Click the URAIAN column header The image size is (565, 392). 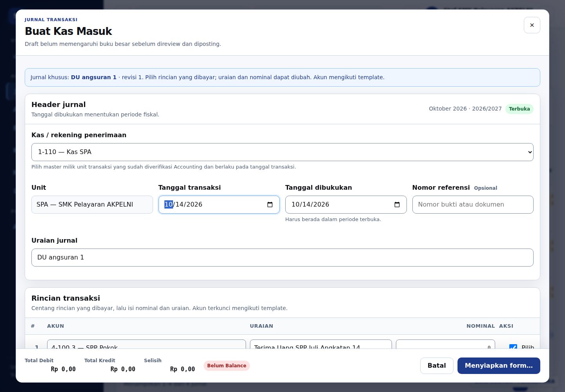point(261,326)
